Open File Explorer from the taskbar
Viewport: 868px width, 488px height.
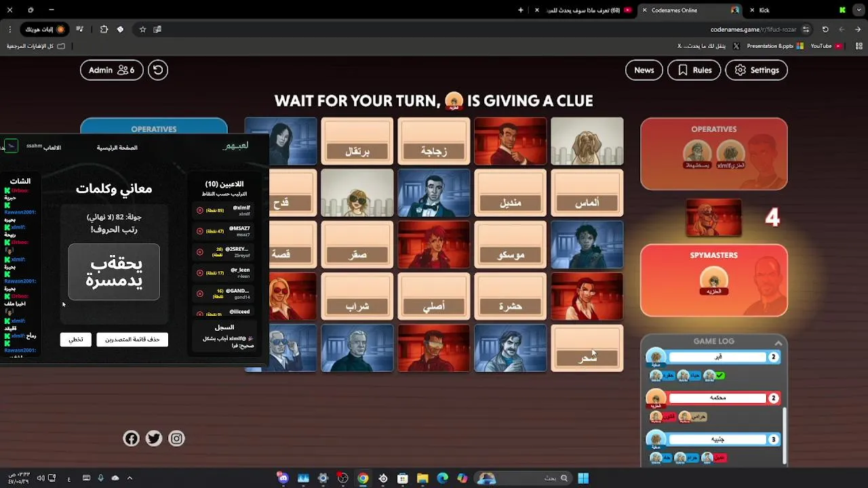[x=422, y=478]
